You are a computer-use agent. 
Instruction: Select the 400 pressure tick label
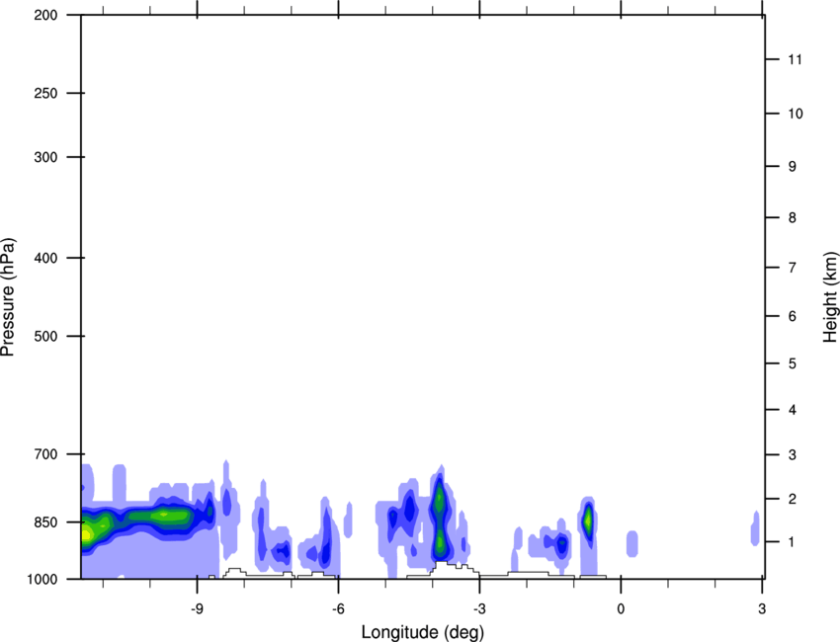tap(45, 258)
